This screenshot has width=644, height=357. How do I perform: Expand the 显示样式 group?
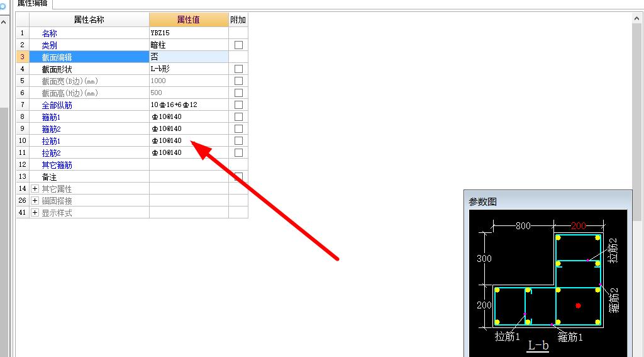(35, 212)
